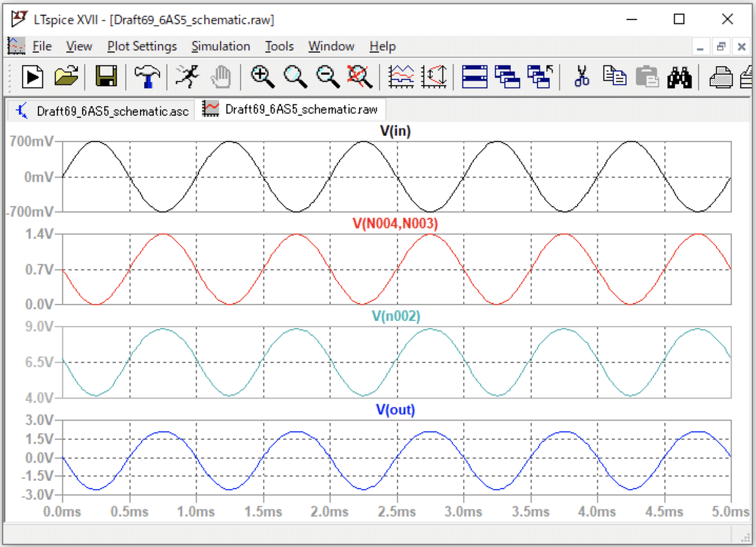
Task: Open the Simulation menu
Action: [221, 47]
